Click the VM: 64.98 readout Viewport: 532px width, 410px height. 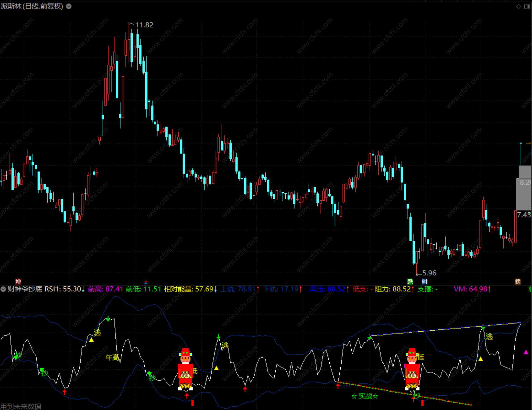[472, 289]
